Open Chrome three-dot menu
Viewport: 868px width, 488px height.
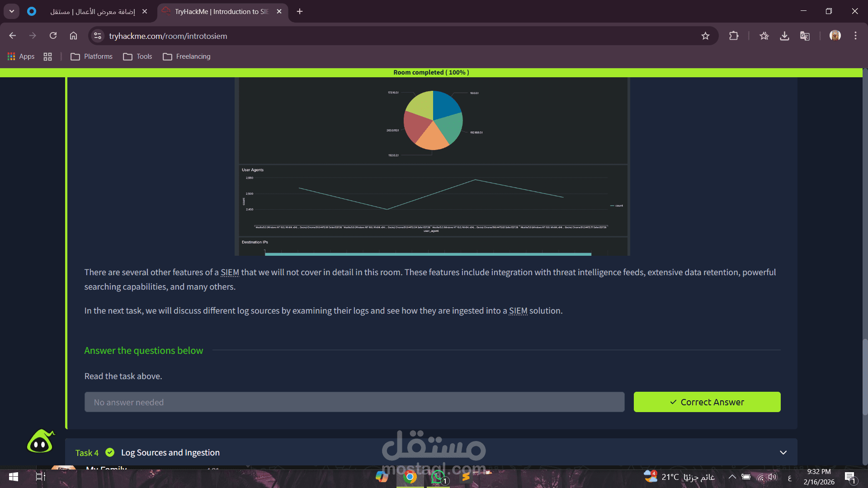(x=855, y=36)
